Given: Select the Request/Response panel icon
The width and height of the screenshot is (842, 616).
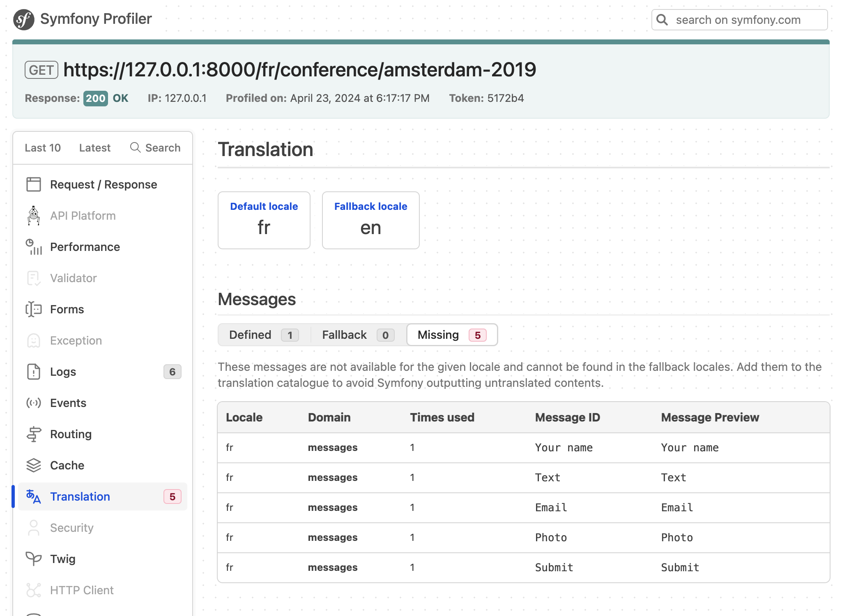Looking at the screenshot, I should [34, 184].
